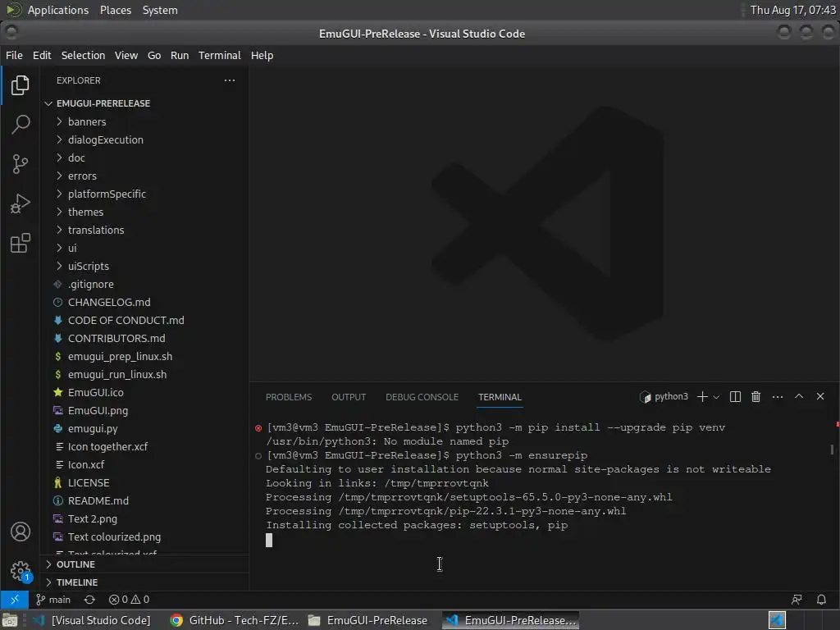
Task: Expand the dialogExecution folder
Action: pos(106,139)
